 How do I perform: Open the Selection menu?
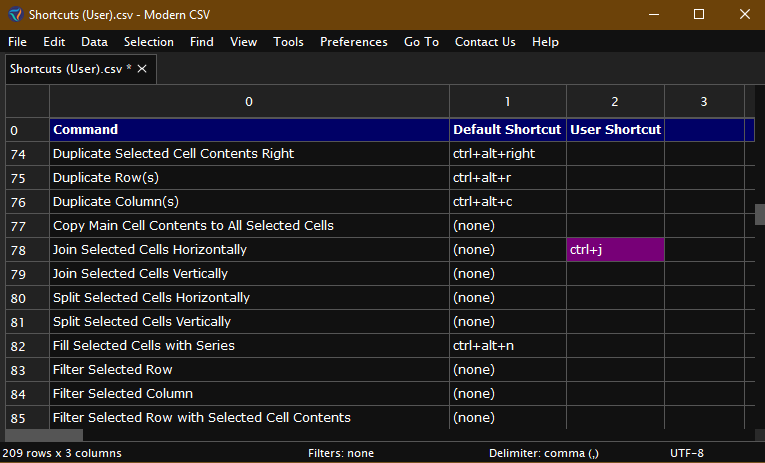(149, 42)
